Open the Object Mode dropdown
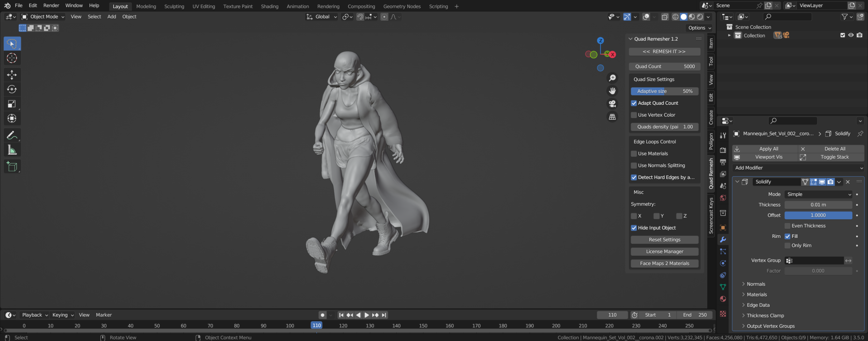This screenshot has width=868, height=341. tap(43, 17)
